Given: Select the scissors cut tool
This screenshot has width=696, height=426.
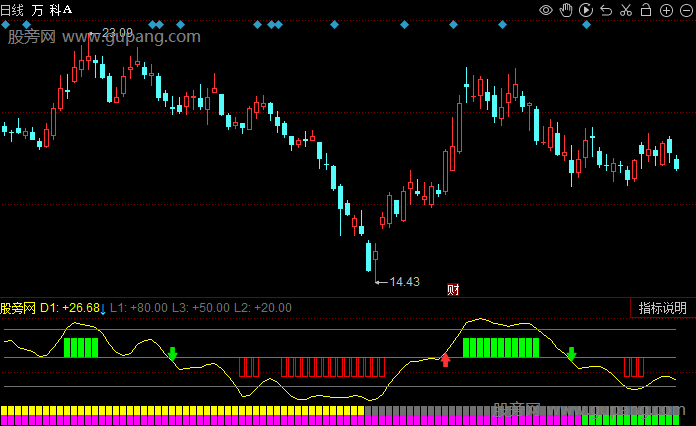Looking at the screenshot, I should pyautogui.click(x=626, y=10).
